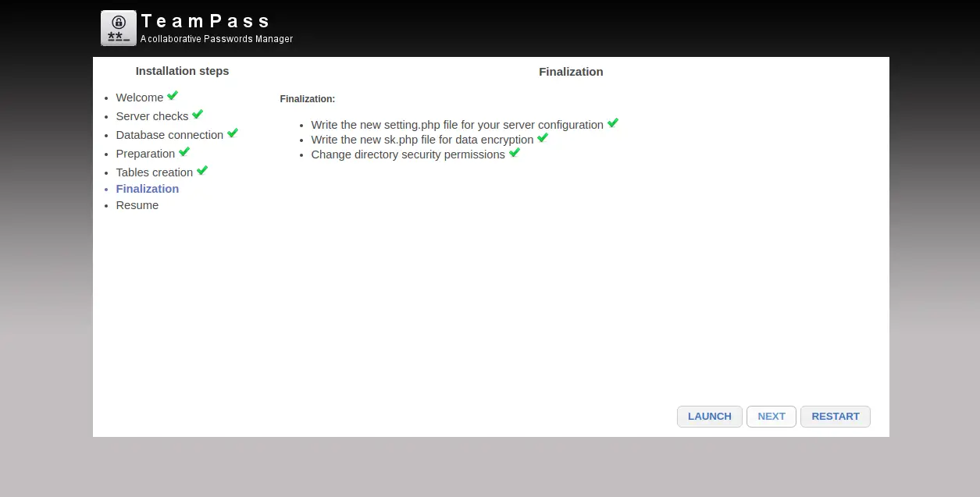The width and height of the screenshot is (980, 497).
Task: Select the Finalization step in sidebar
Action: [x=148, y=189]
